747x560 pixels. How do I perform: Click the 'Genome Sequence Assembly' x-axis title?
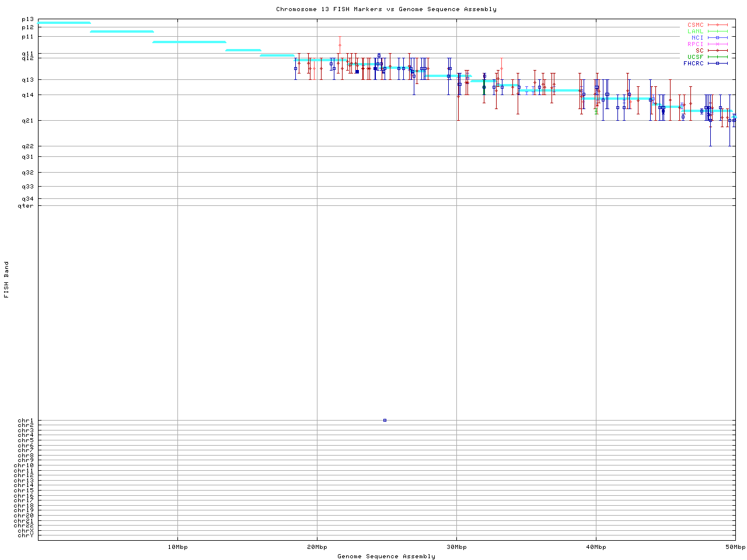386,556
